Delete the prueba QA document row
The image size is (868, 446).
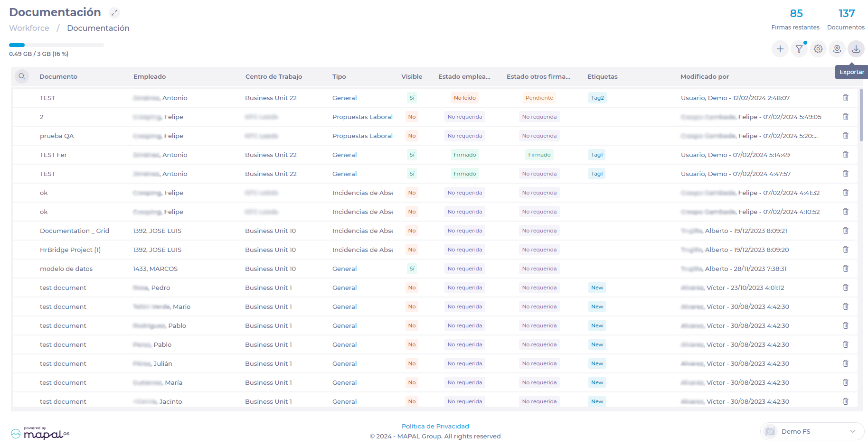[846, 136]
